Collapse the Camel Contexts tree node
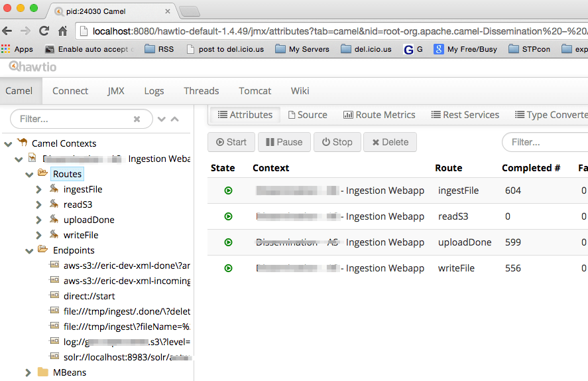Viewport: 588px width, 381px height. click(x=8, y=144)
